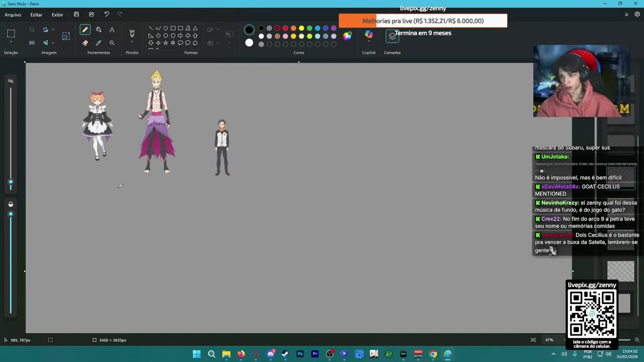Open File Explorer from the taskbar
This screenshot has width=644, height=362.
226,354
